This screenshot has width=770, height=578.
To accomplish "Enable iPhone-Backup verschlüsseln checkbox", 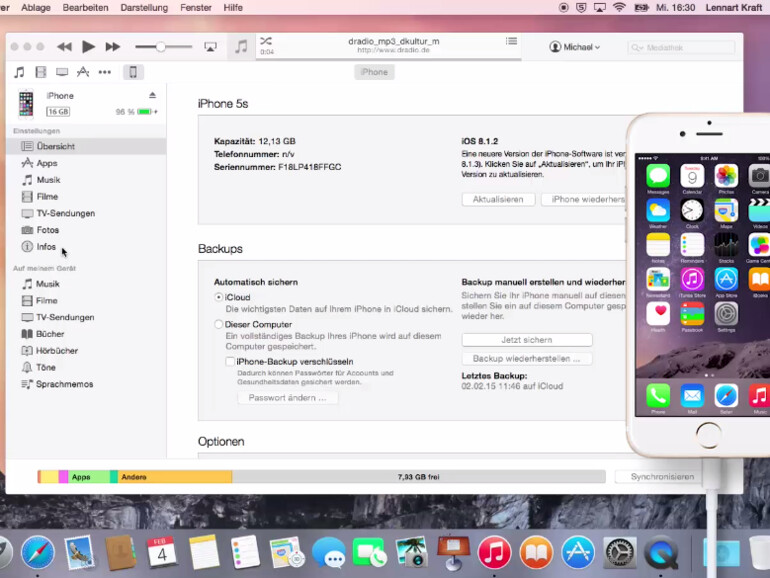I will click(230, 361).
